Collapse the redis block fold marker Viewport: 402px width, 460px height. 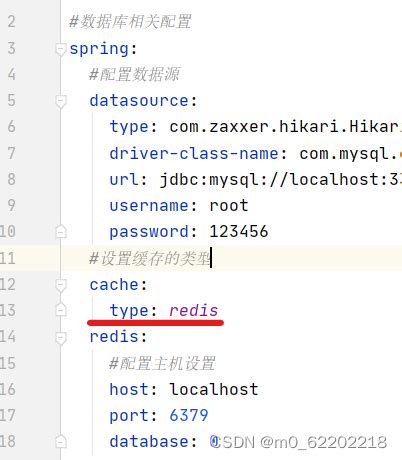[61, 338]
